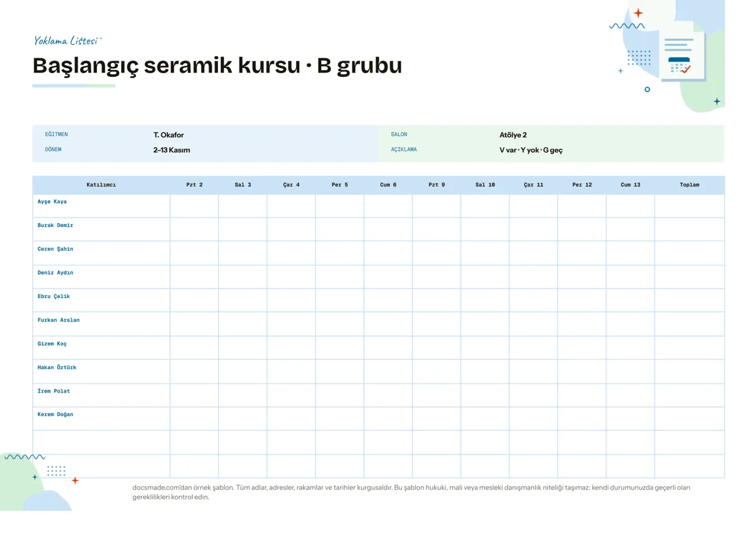Click Kerem Doğan's 'Toplam' cell
The width and height of the screenshot is (756, 535).
click(689, 418)
